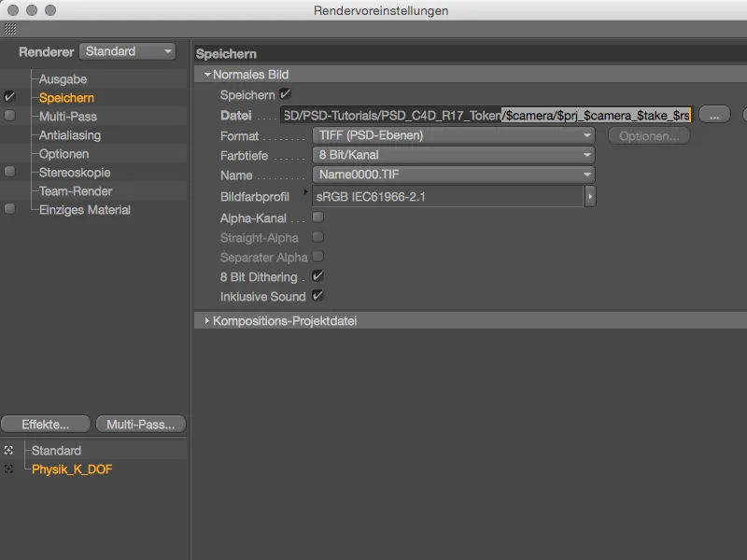The width and height of the screenshot is (747, 560).
Task: Expand the small triangle beside Bildfarbprofil
Action: 305,191
